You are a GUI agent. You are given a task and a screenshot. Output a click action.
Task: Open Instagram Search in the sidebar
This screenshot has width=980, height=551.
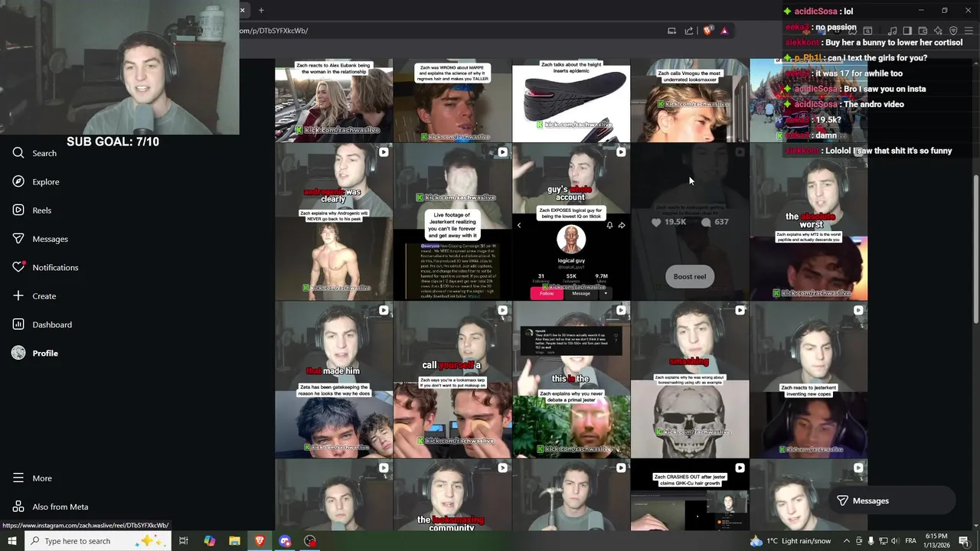[x=34, y=153]
